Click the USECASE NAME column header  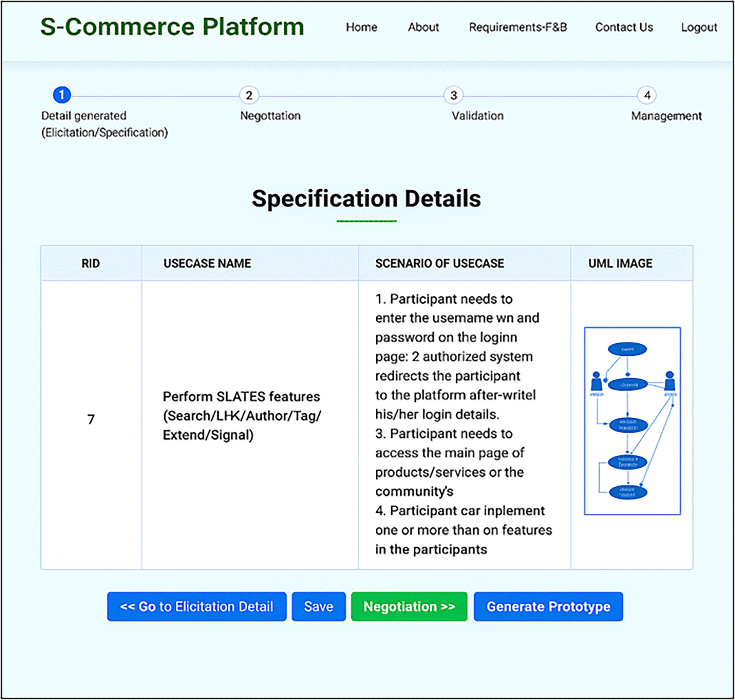tap(207, 263)
